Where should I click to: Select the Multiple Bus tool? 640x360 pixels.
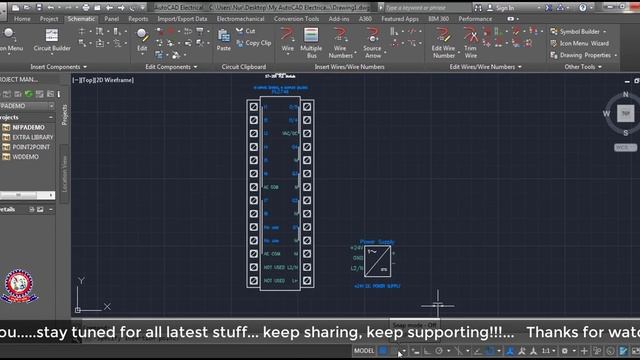(x=311, y=43)
